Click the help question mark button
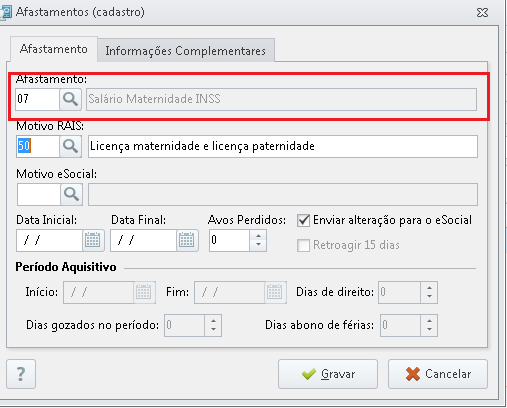The image size is (507, 408). coord(21,374)
